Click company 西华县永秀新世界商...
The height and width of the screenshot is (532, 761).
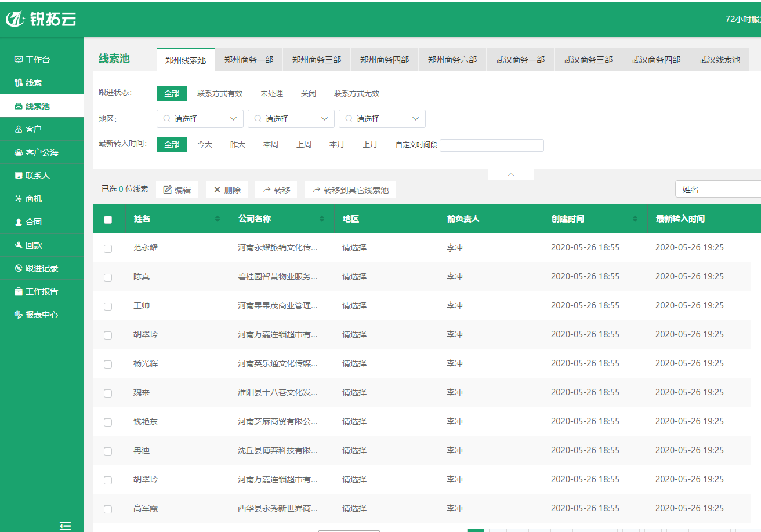tap(278, 508)
